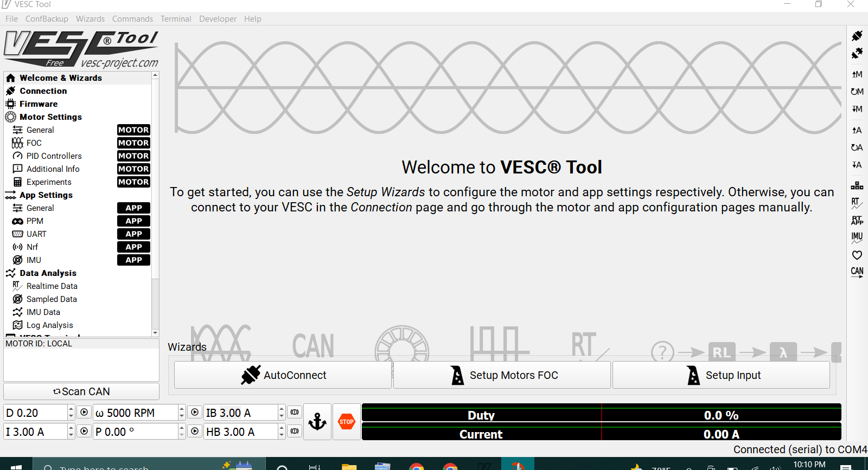
Task: Decrease position P 0.00 with down arrow
Action: [x=182, y=435]
